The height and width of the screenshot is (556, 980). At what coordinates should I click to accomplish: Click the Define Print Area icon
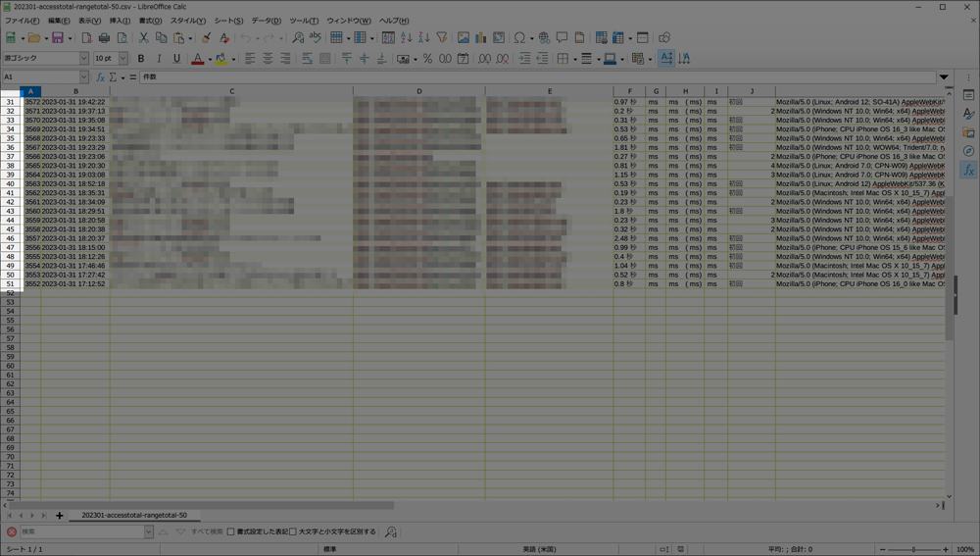coord(602,38)
